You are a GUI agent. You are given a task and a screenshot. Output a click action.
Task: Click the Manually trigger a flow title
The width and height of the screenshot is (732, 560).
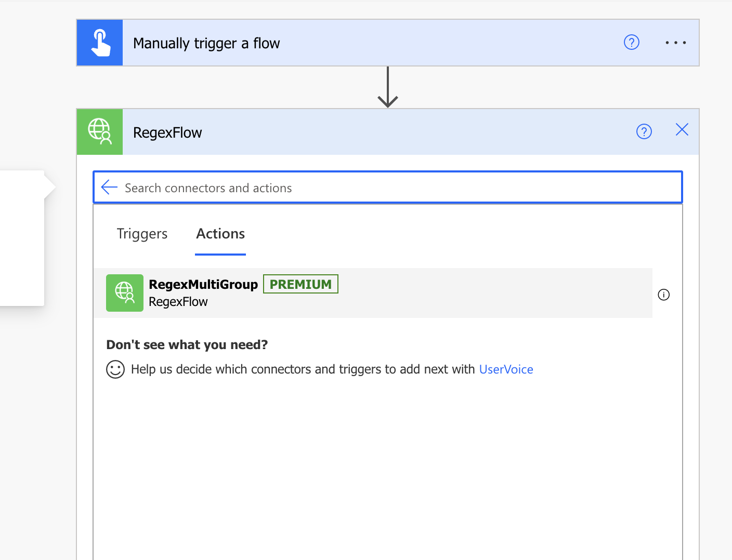click(x=206, y=43)
